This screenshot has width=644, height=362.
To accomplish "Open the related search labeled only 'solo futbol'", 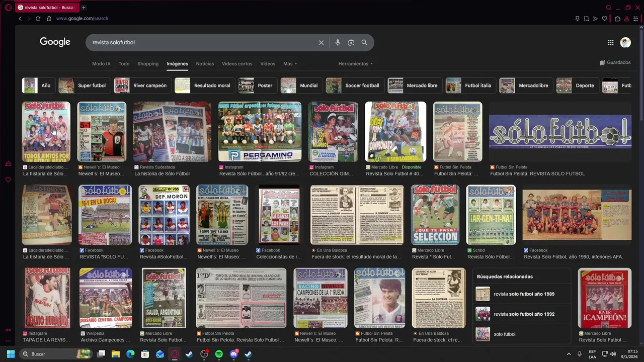I will pyautogui.click(x=521, y=334).
